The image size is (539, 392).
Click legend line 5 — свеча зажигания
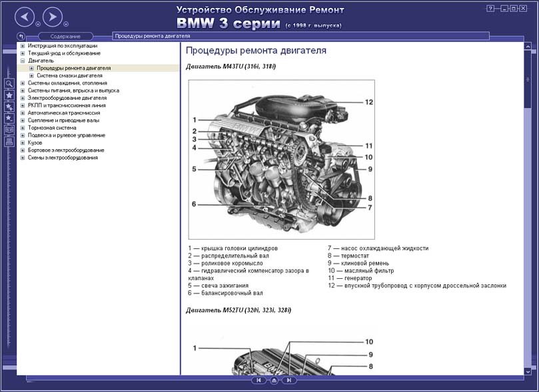pyautogui.click(x=219, y=286)
